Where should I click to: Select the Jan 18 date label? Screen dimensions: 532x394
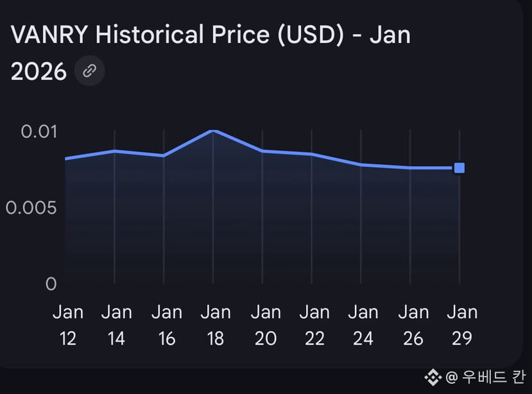coord(216,325)
